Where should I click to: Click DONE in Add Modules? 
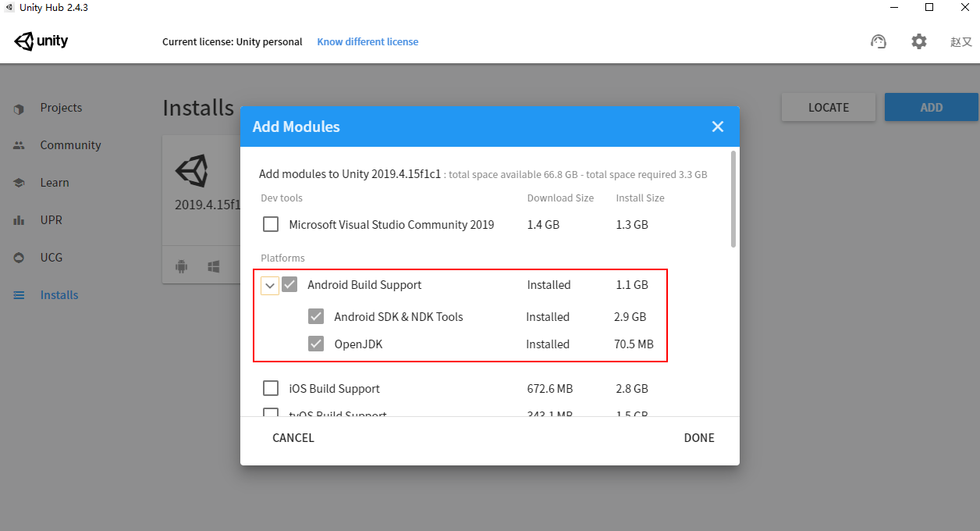pyautogui.click(x=699, y=438)
